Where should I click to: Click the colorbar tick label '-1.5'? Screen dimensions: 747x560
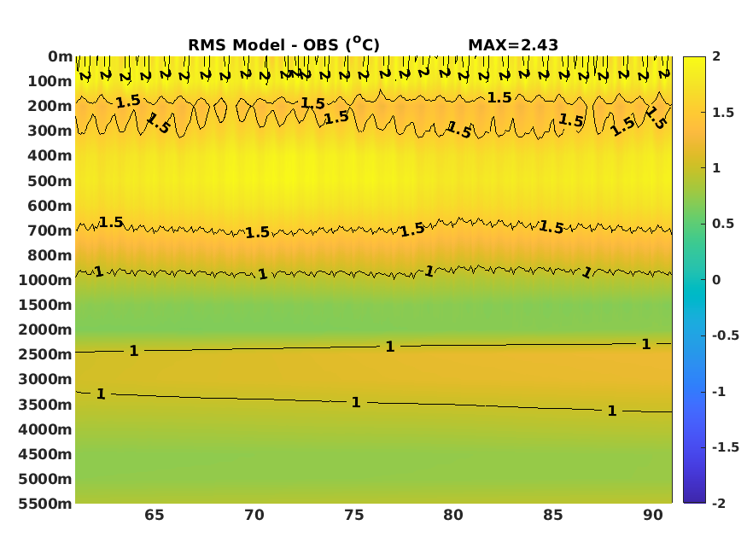(726, 447)
